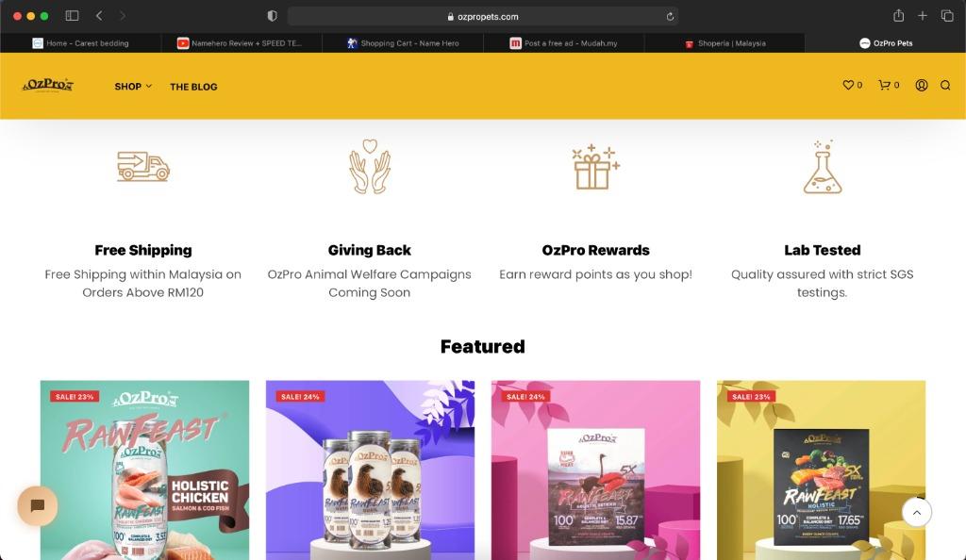
Task: Expand the SHOP dropdown menu
Action: click(x=133, y=87)
